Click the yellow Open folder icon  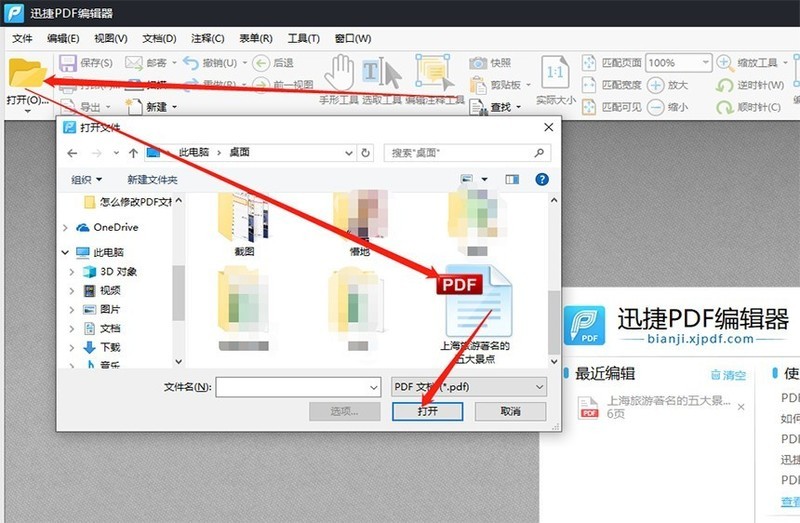coord(27,72)
